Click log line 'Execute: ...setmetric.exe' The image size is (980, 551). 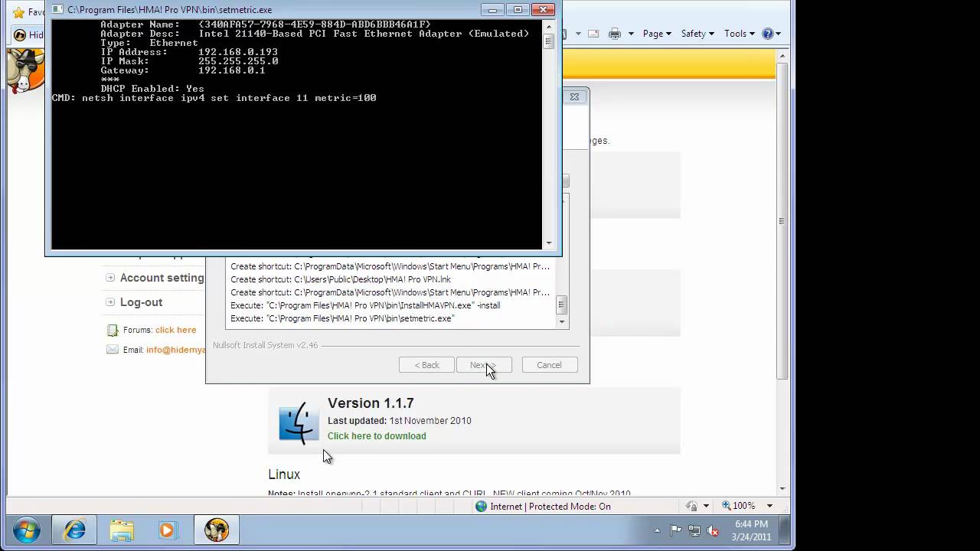coord(342,318)
